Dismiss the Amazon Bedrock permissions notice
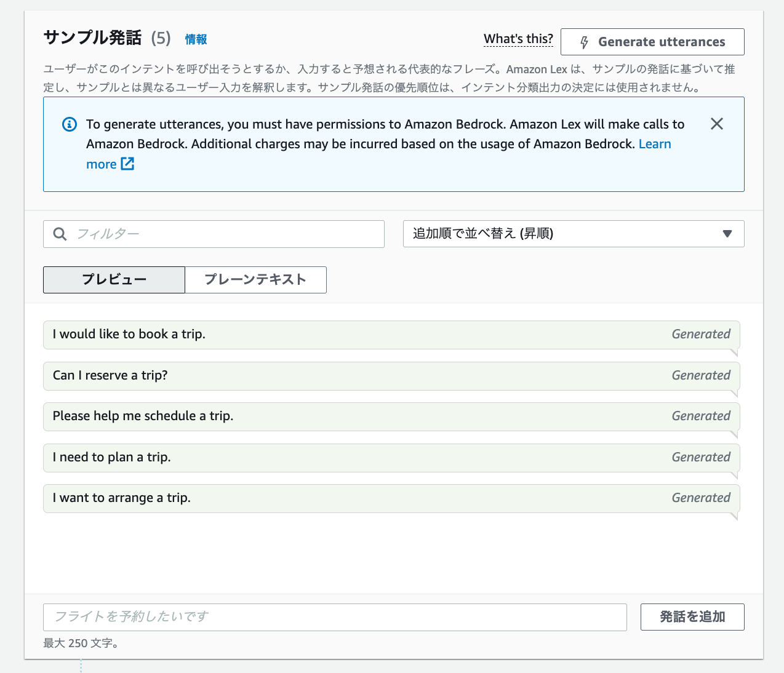The height and width of the screenshot is (673, 784). pyautogui.click(x=716, y=124)
